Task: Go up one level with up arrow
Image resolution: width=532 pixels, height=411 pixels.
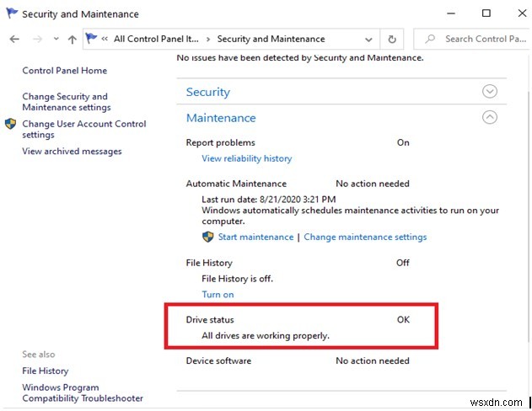Action: click(x=73, y=40)
